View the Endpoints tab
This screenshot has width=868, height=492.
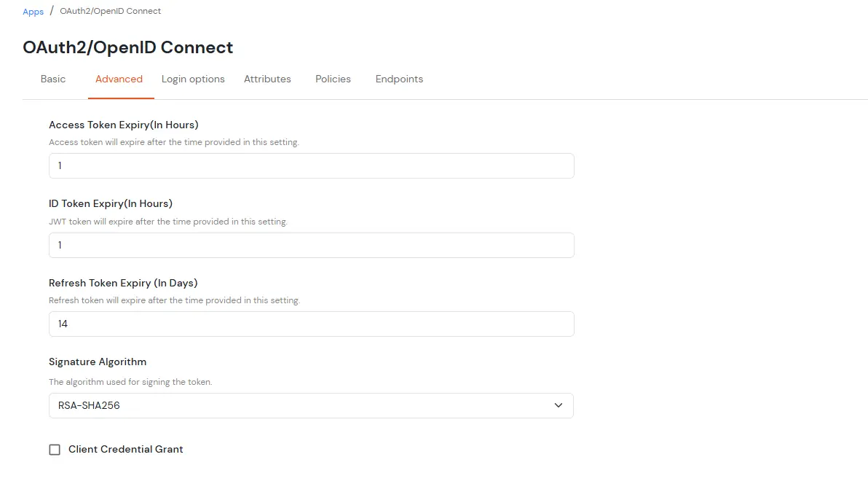point(399,79)
